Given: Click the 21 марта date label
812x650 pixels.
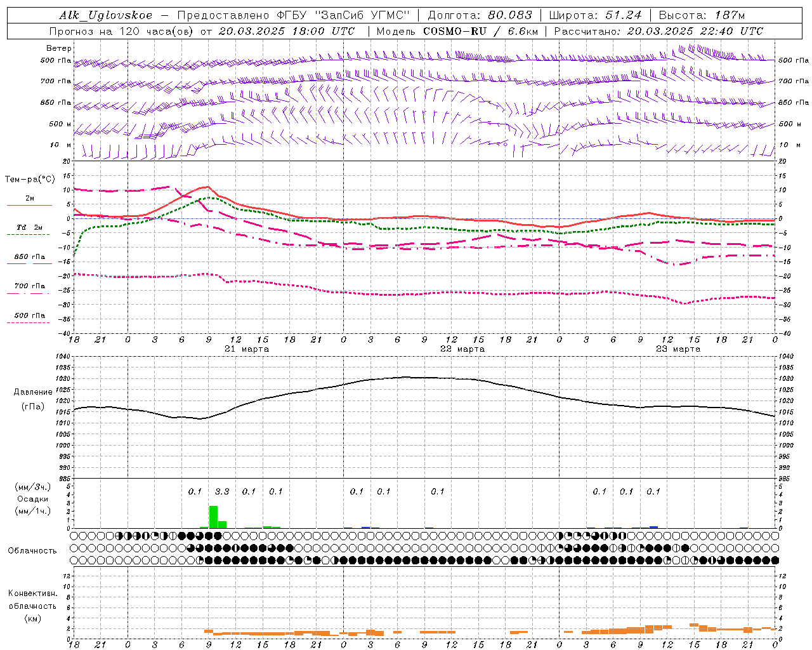Looking at the screenshot, I should tap(247, 349).
